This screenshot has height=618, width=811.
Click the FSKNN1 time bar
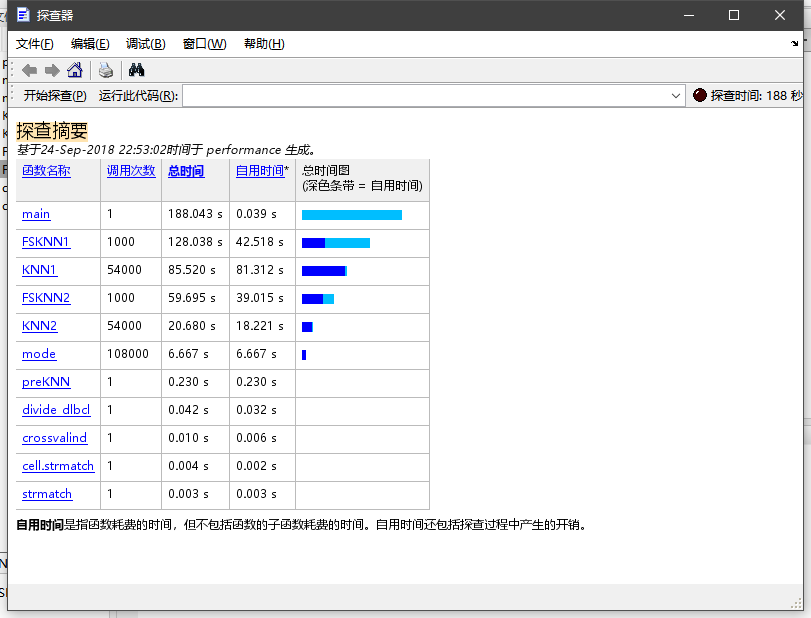pos(336,243)
